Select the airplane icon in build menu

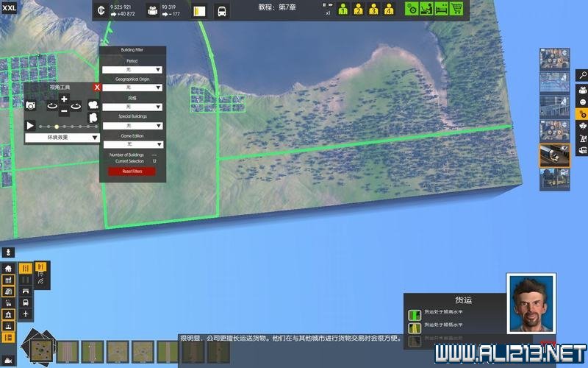click(x=26, y=314)
